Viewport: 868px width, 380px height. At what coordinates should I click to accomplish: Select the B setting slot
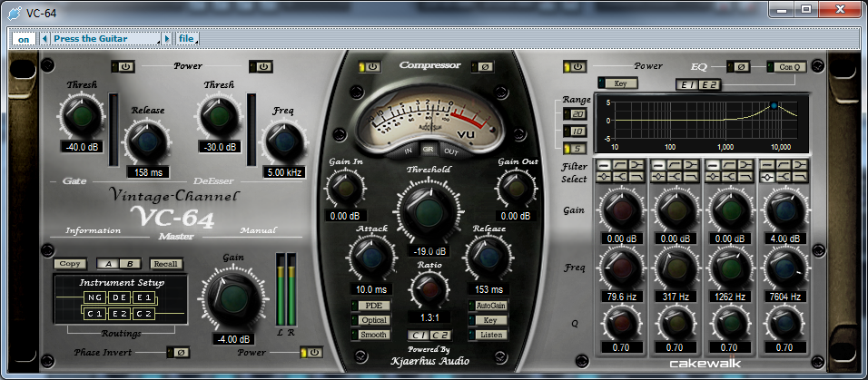click(130, 264)
